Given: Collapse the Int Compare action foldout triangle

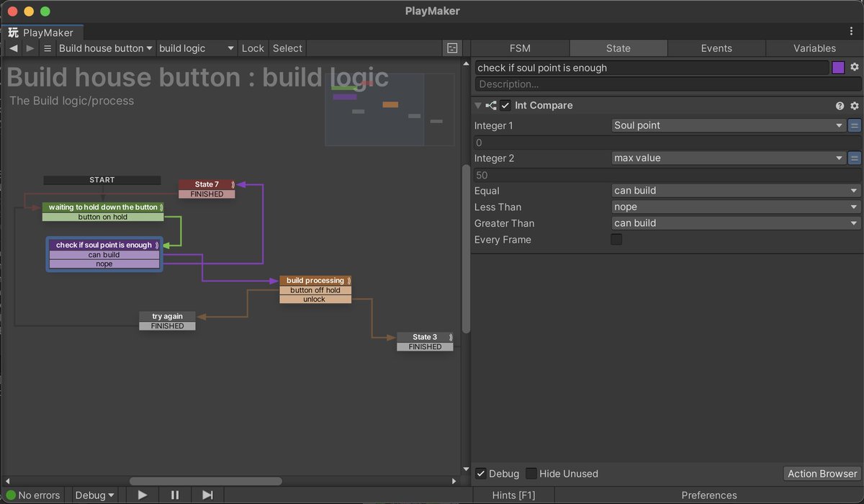Looking at the screenshot, I should (478, 105).
